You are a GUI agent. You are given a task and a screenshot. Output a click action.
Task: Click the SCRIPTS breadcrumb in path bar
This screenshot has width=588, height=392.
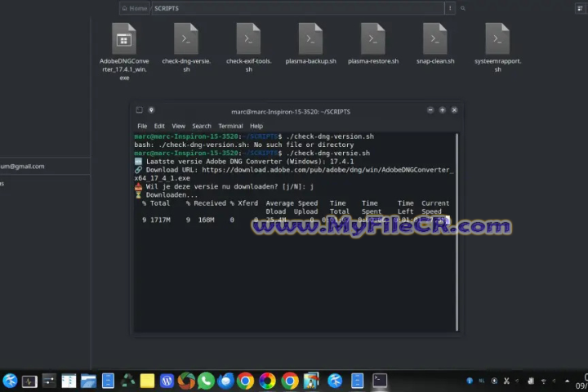point(167,8)
